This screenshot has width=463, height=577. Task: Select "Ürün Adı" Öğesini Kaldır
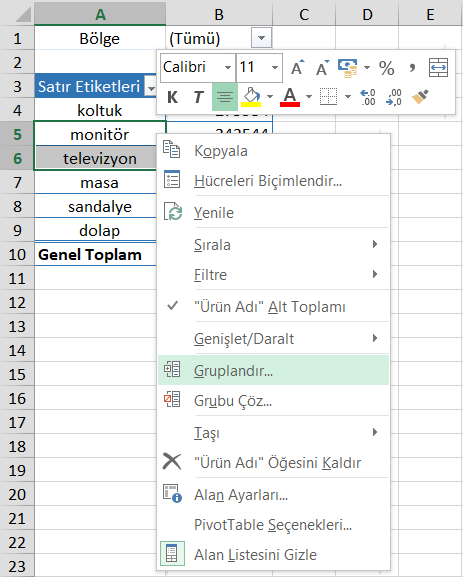click(273, 463)
